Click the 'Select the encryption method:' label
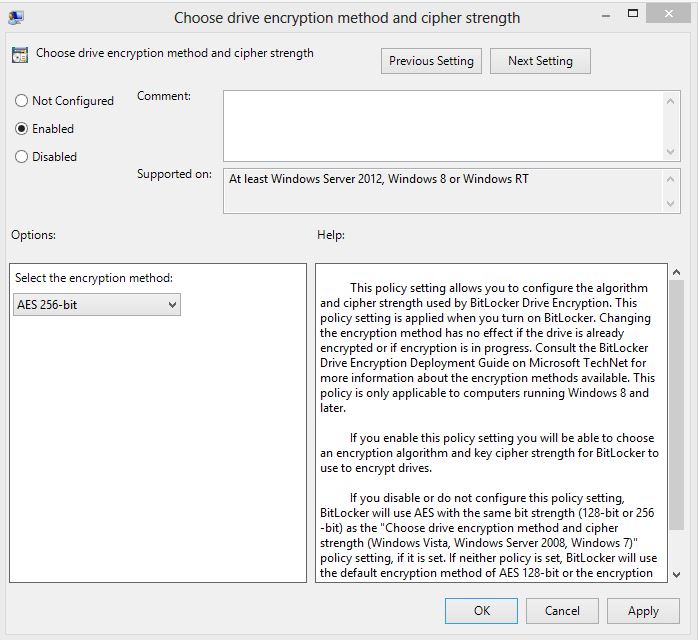This screenshot has height=640, width=698. tap(94, 278)
